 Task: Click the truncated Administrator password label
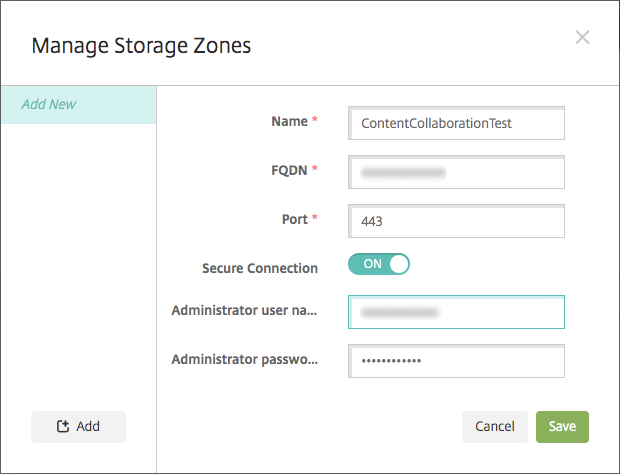tap(244, 358)
